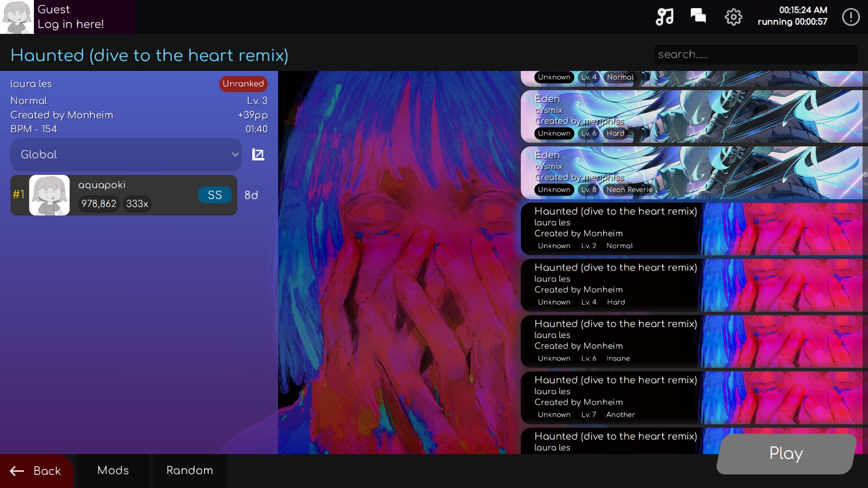Click 'BPM - 154' text
Image resolution: width=868 pixels, height=488 pixels.
(x=33, y=129)
